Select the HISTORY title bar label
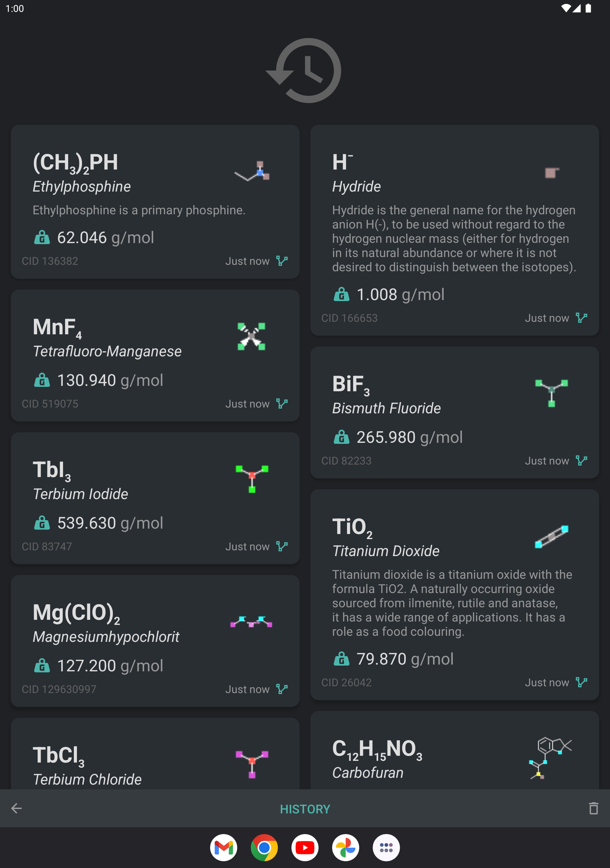 pyautogui.click(x=305, y=809)
